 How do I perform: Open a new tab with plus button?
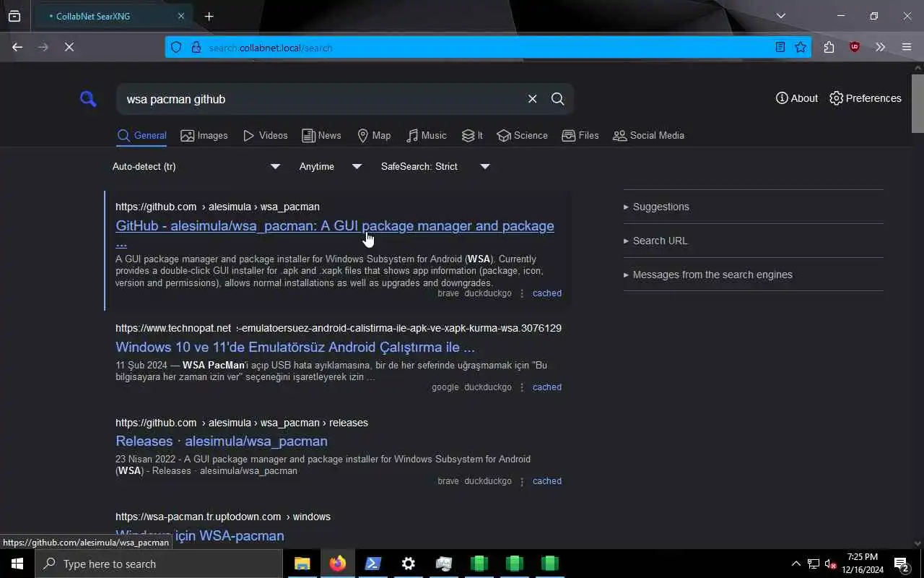click(209, 16)
